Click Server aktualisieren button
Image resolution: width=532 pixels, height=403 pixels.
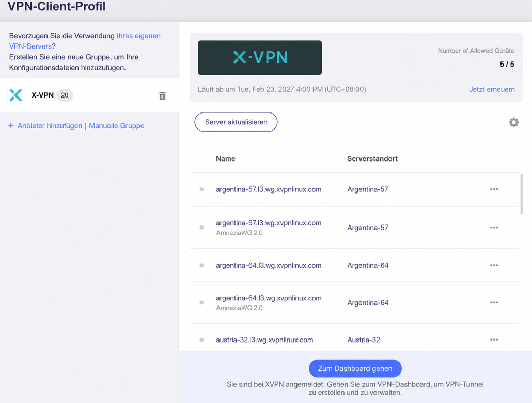tap(236, 122)
